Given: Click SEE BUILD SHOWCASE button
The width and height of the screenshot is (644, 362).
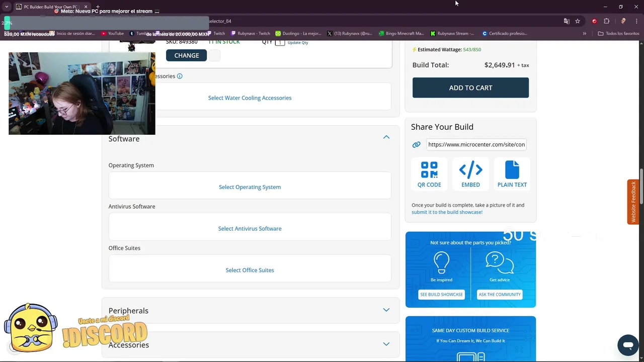Looking at the screenshot, I should [442, 295].
